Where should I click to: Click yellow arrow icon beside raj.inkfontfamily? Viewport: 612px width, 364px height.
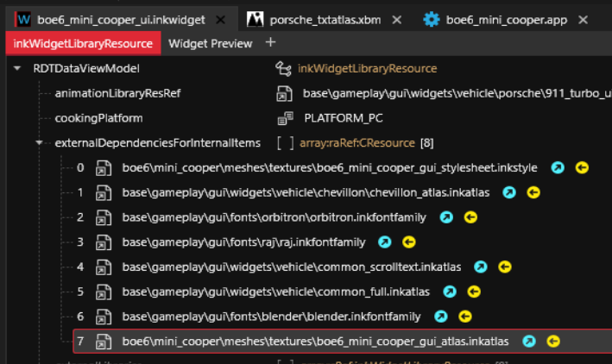click(409, 242)
